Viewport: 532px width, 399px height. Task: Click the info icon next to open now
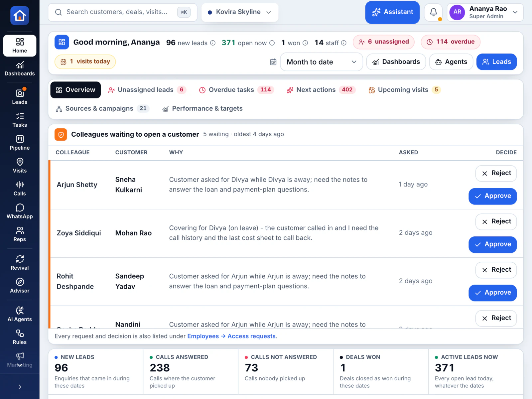coord(272,43)
